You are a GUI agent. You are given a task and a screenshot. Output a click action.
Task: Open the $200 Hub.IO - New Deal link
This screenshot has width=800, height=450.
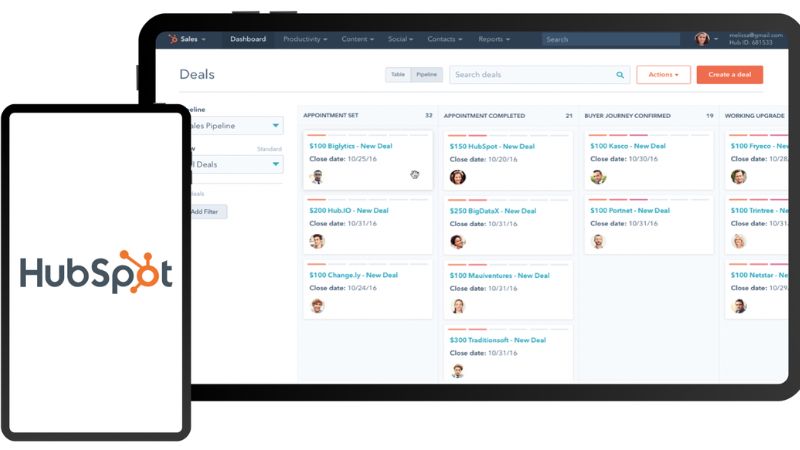348,210
